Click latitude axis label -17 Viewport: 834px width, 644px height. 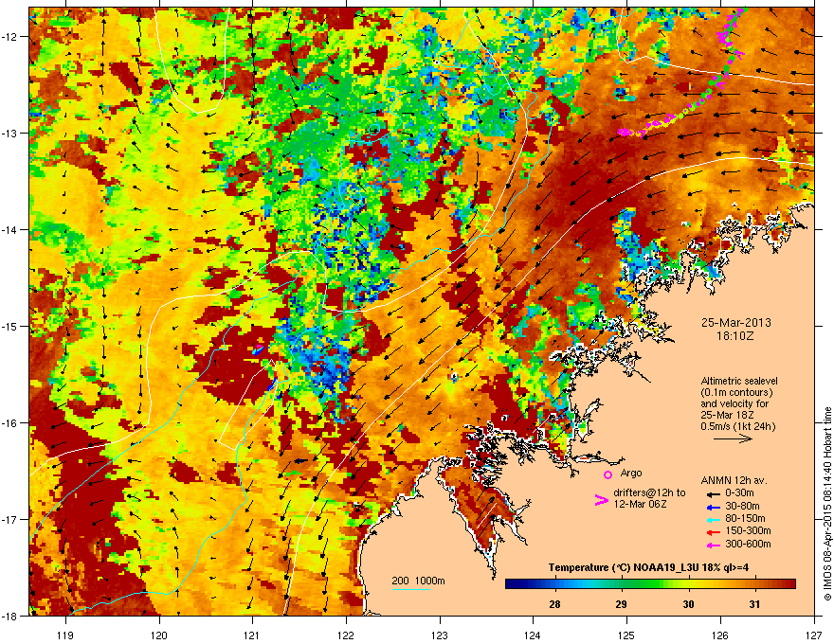(x=9, y=519)
